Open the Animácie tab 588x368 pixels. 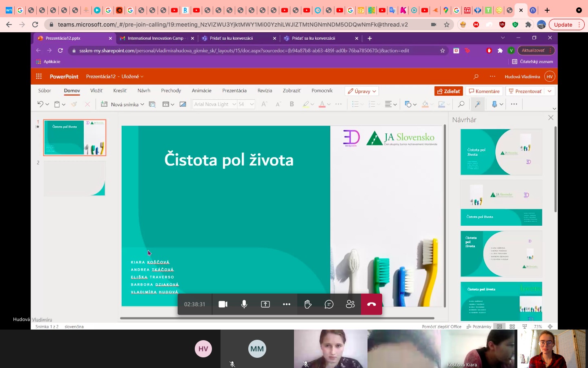point(202,91)
